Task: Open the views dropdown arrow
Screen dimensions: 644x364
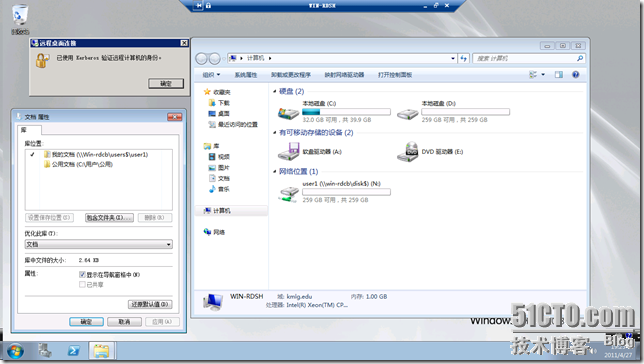Action: 543,75
